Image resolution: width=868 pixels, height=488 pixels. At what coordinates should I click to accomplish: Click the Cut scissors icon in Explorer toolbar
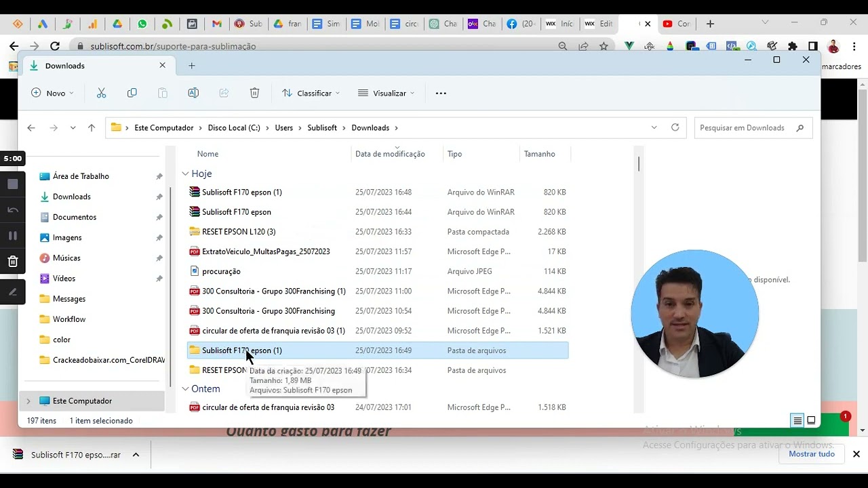pos(102,93)
